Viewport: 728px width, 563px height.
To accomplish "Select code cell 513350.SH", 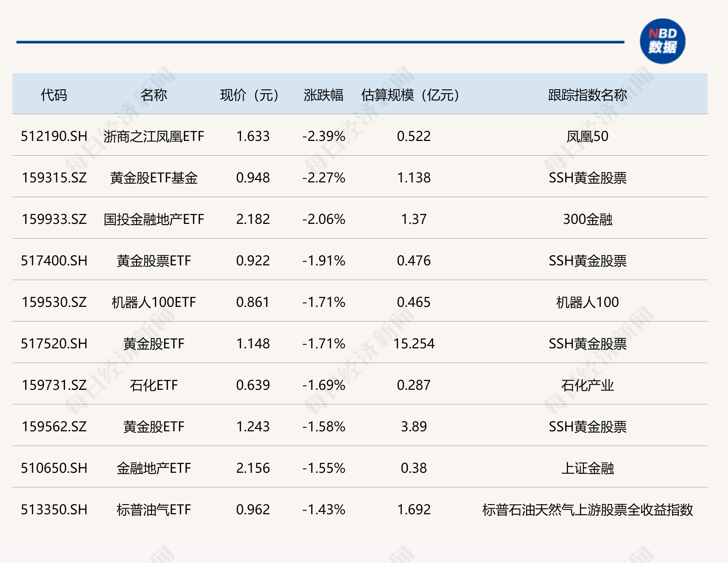I will coord(54,510).
